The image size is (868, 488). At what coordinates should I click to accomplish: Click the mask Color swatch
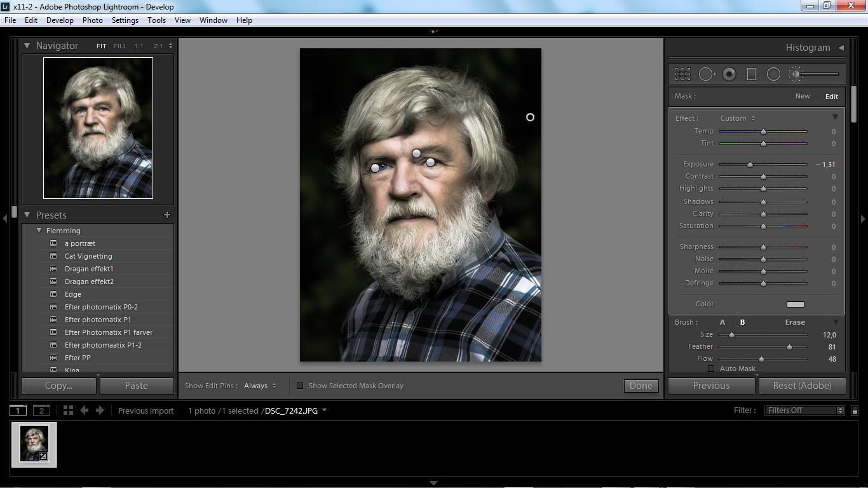click(x=795, y=304)
